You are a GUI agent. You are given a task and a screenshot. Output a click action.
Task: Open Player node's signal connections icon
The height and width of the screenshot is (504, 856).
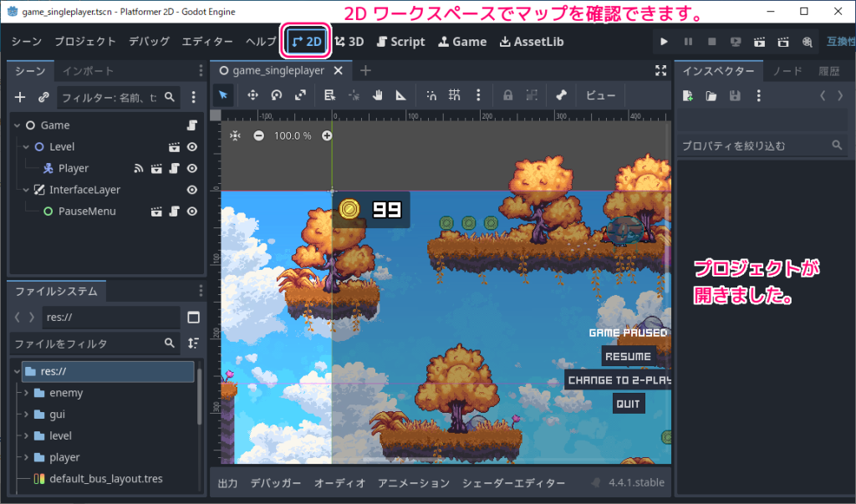[x=139, y=168]
